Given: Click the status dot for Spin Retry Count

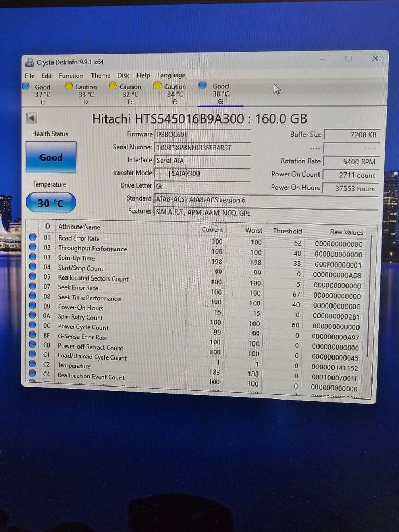Looking at the screenshot, I should tap(32, 315).
